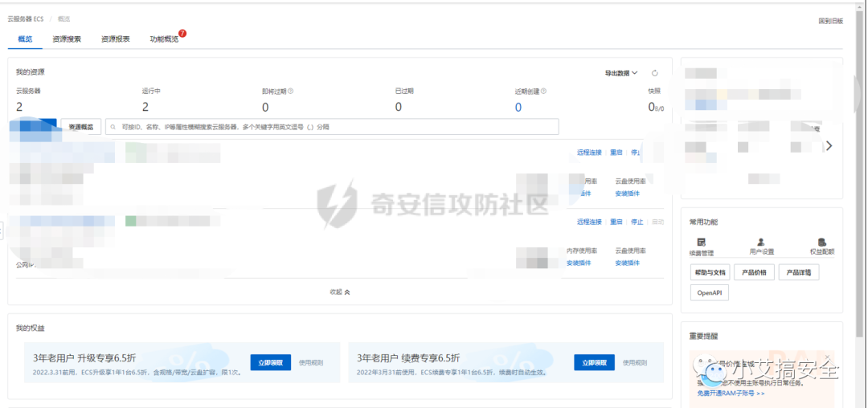Image resolution: width=868 pixels, height=408 pixels.
Task: Click the 资源概览 button
Action: (81, 127)
